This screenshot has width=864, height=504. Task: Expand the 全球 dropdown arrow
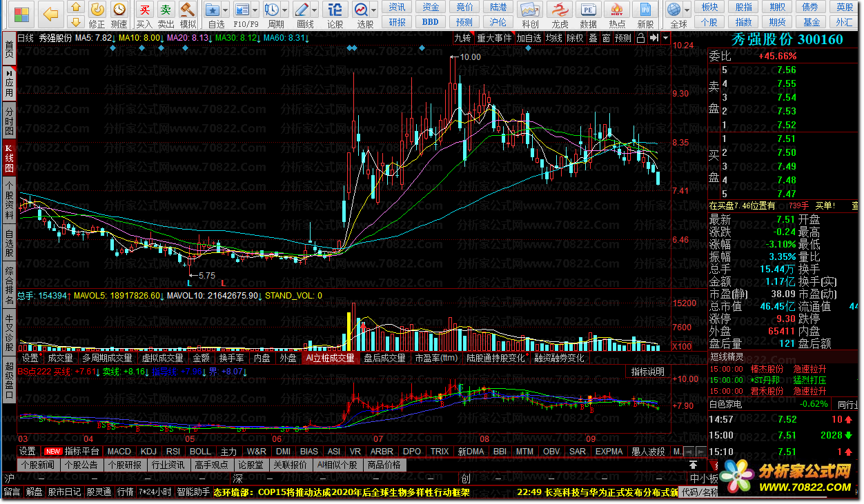(687, 10)
